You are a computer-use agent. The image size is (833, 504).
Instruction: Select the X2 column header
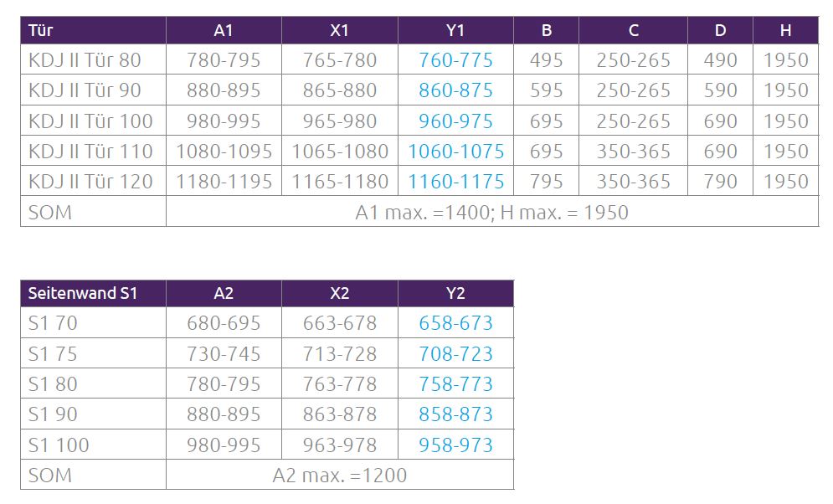339,293
